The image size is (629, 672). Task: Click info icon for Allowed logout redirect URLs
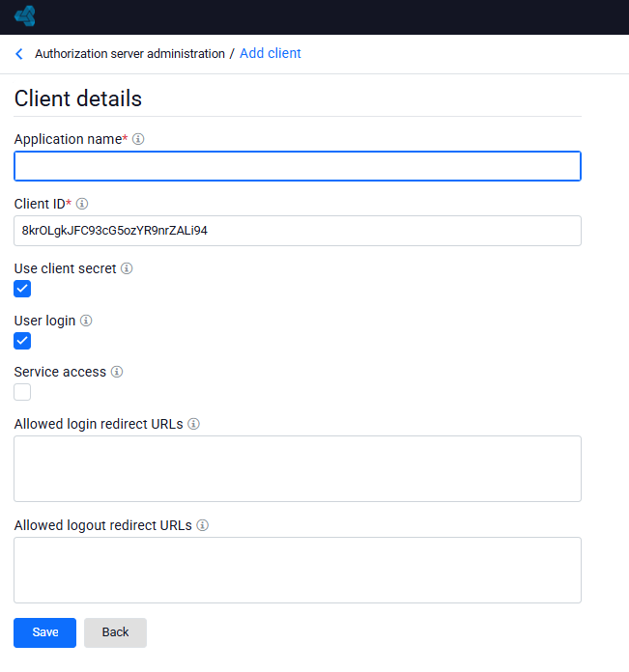pyautogui.click(x=202, y=525)
